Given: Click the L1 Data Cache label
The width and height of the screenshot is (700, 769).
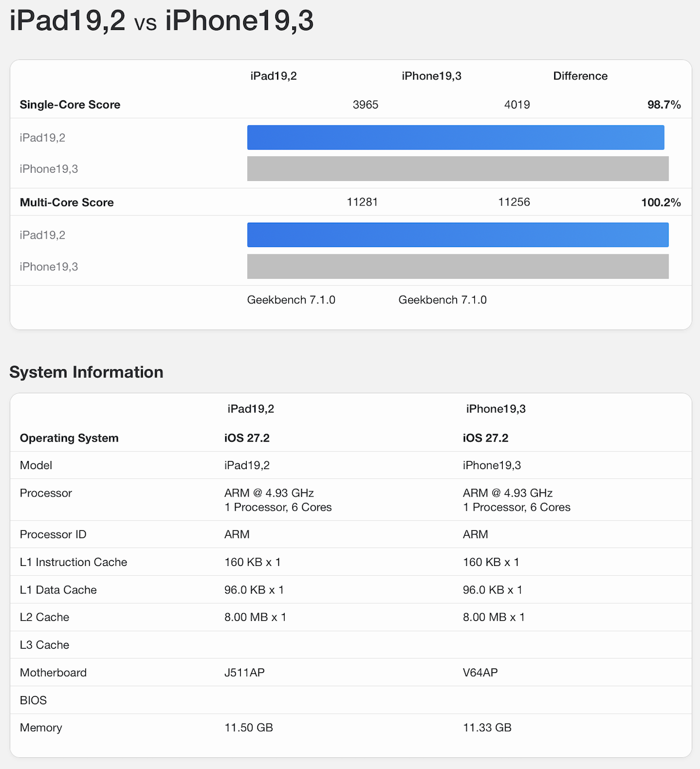Looking at the screenshot, I should (x=58, y=590).
